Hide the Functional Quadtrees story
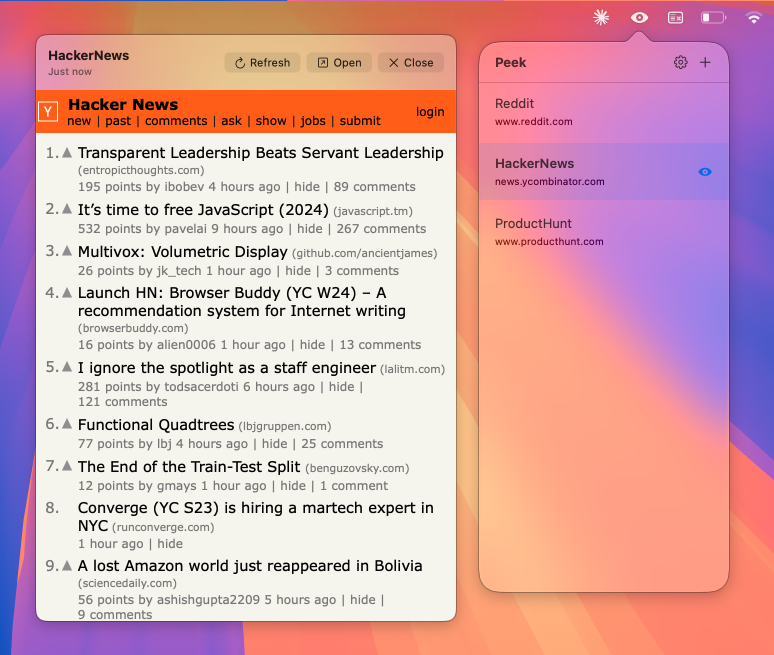 point(274,444)
